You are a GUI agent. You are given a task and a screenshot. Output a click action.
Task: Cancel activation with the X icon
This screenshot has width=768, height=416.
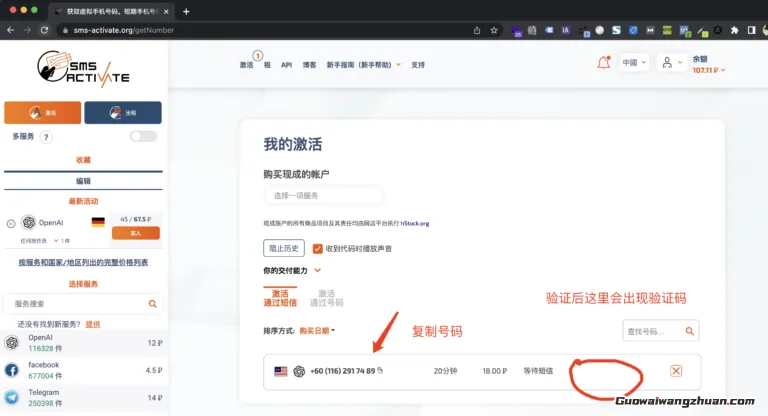(676, 371)
